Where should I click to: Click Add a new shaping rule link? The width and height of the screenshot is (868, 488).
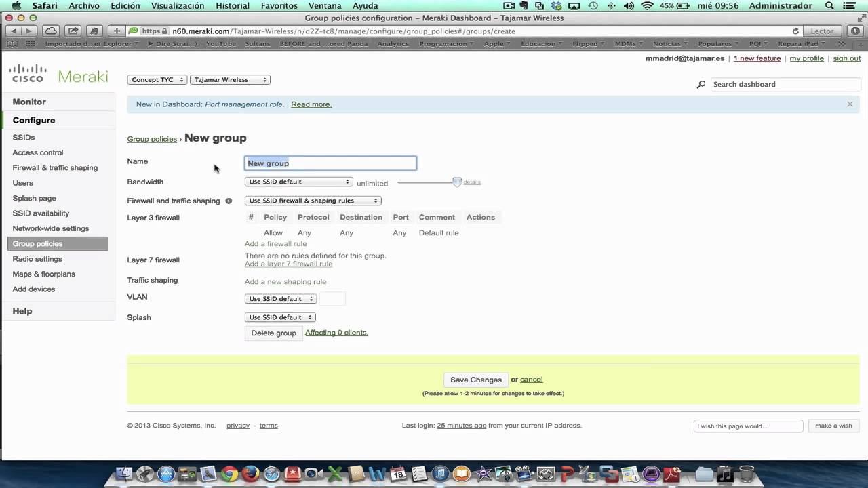coord(285,282)
